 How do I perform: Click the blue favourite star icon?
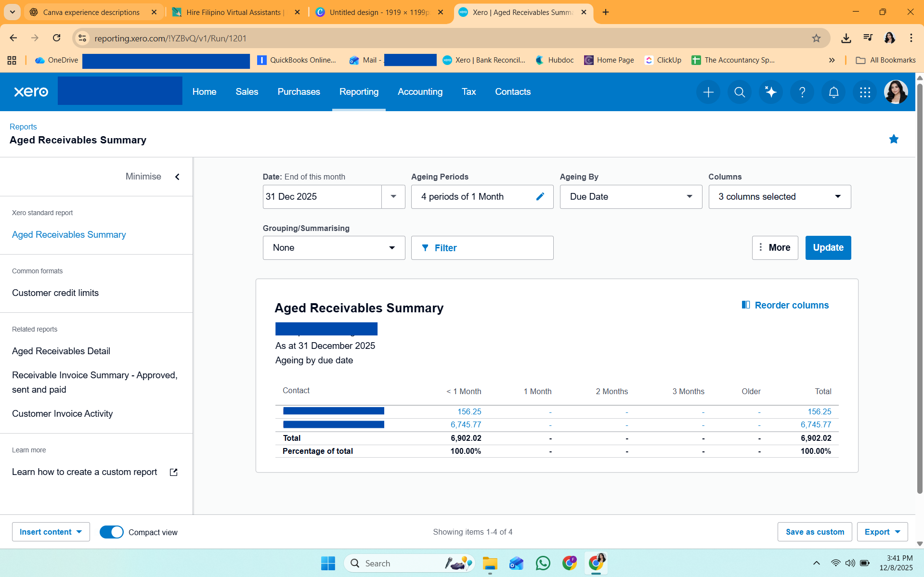point(894,140)
